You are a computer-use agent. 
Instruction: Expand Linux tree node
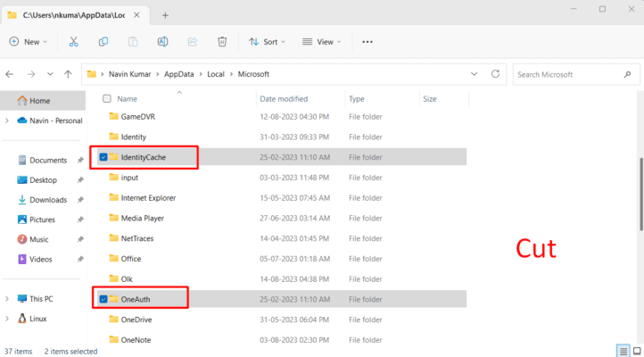coord(7,319)
